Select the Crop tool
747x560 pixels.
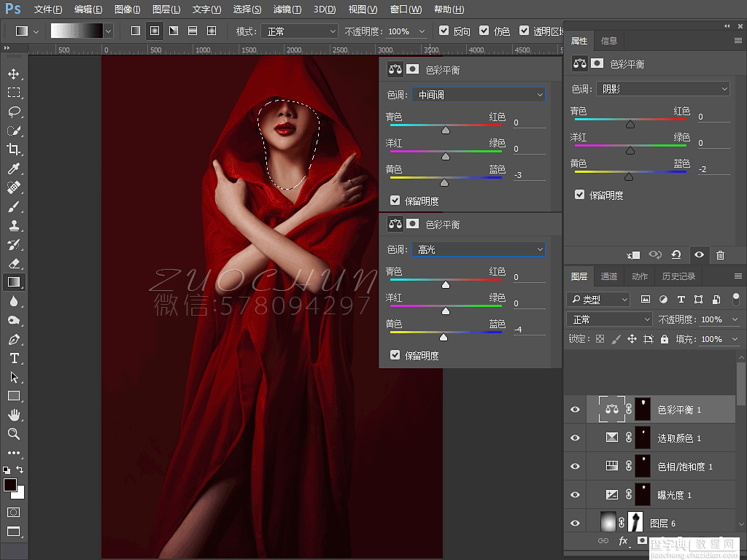[x=13, y=149]
